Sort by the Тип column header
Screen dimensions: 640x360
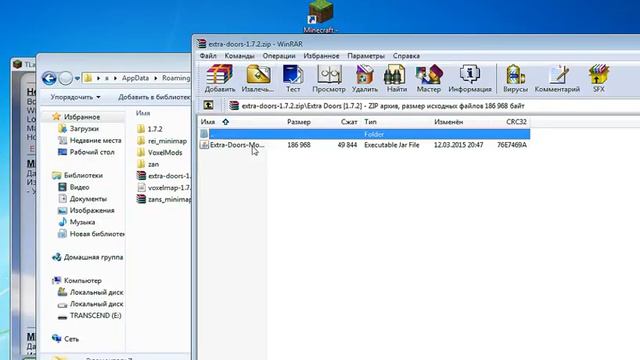(371, 122)
